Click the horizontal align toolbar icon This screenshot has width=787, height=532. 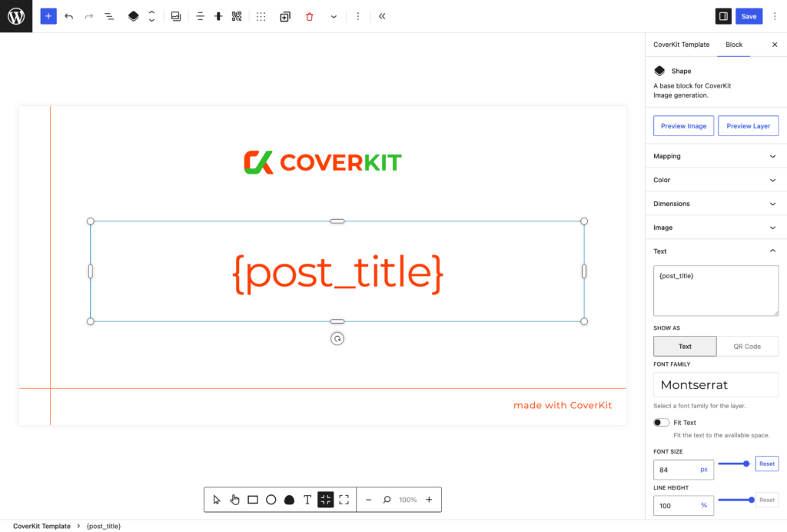(200, 17)
